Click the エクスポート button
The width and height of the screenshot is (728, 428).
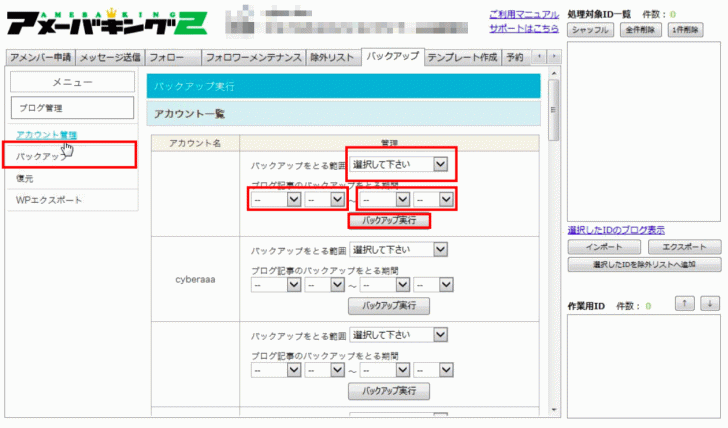click(684, 247)
